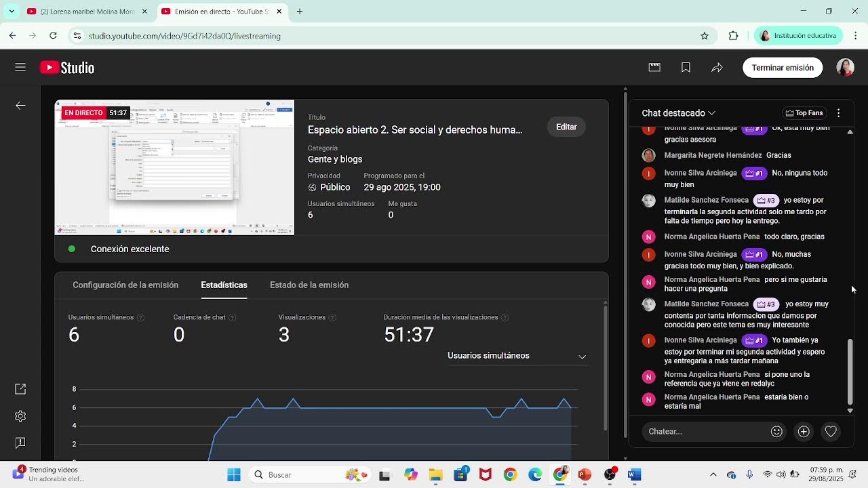Click Margarita Negrete Hernández's 'Gracias' message
This screenshot has height=488, width=868.
click(x=779, y=155)
